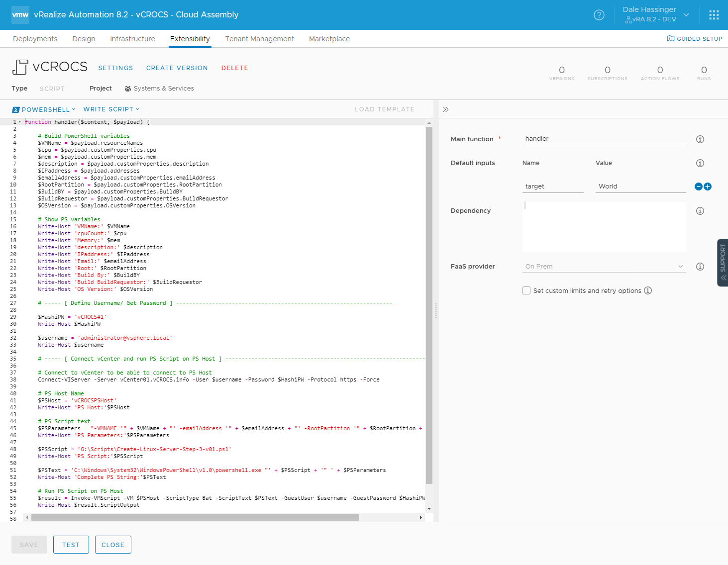Image resolution: width=728 pixels, height=565 pixels.
Task: Click the FaaS provider info icon
Action: click(x=700, y=267)
